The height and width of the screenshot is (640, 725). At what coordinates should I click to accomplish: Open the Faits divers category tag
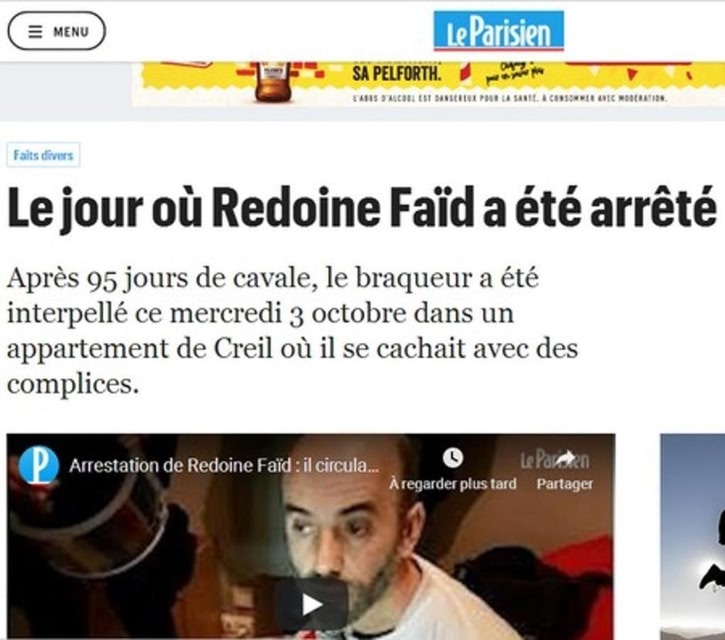pos(43,155)
